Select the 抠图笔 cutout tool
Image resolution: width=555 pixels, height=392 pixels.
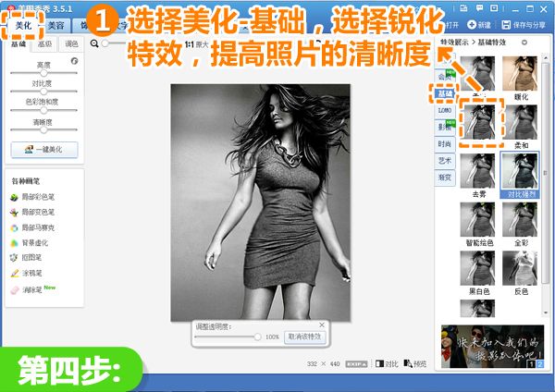[x=26, y=258]
